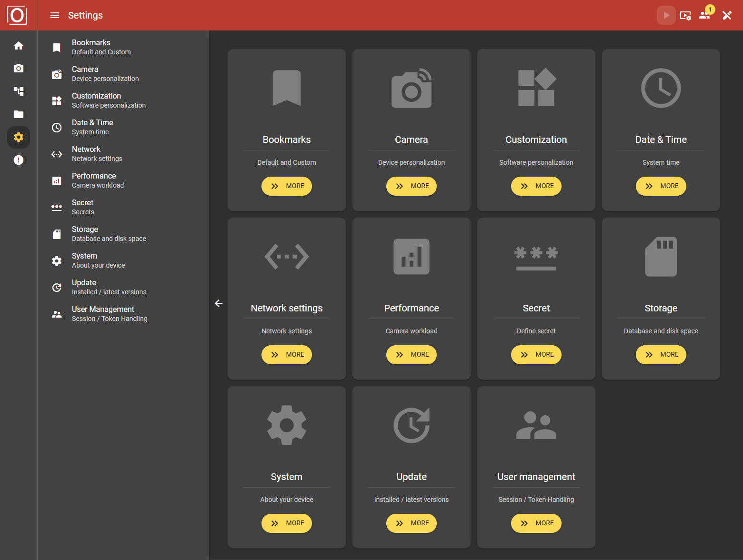Open the navigation hamburger menu
This screenshot has width=743, height=560.
[x=54, y=15]
